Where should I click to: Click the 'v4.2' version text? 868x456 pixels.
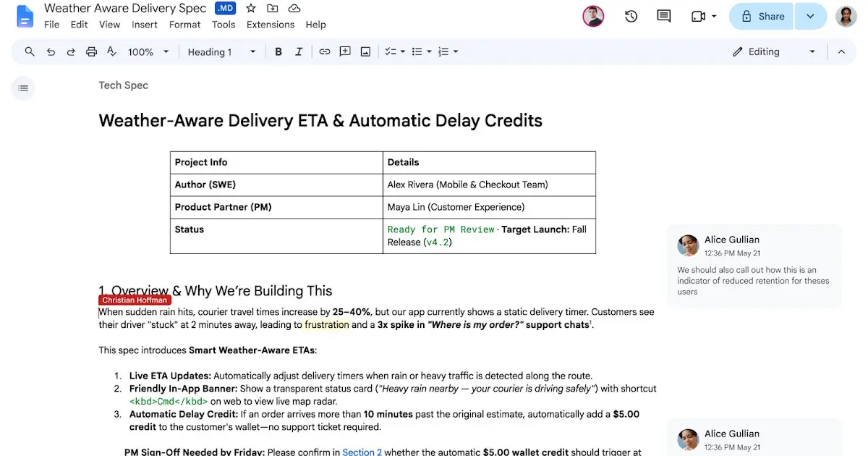pos(436,242)
